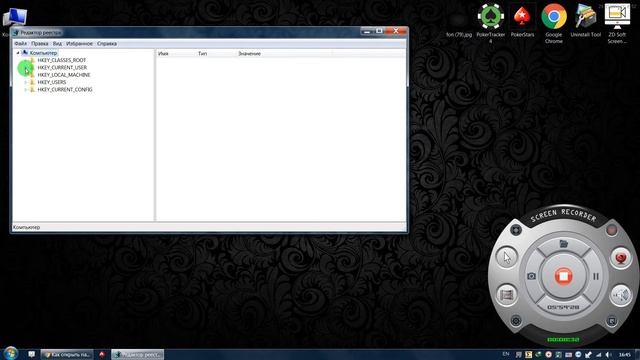Stop recording with the red stop button
This screenshot has height=360, width=640.
(x=563, y=276)
